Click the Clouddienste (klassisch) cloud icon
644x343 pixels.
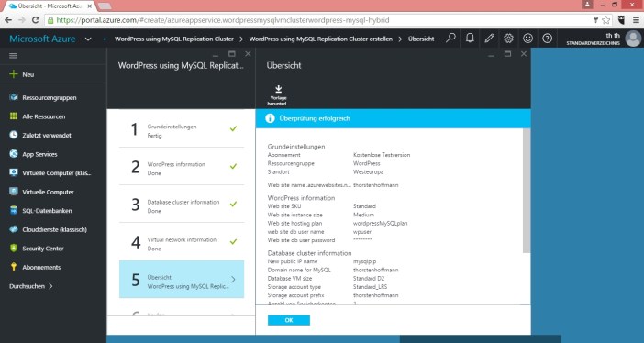point(14,229)
